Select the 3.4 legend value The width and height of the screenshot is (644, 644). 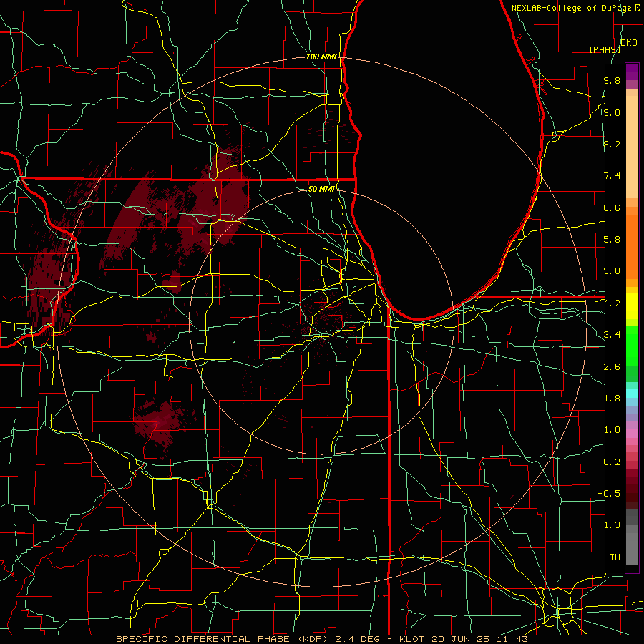coord(612,335)
